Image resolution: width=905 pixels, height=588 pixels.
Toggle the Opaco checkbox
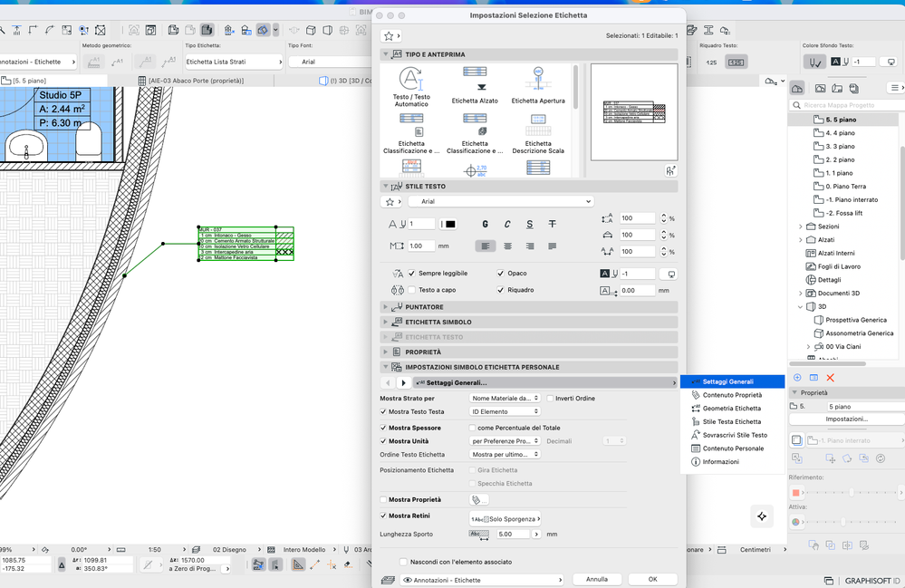500,273
